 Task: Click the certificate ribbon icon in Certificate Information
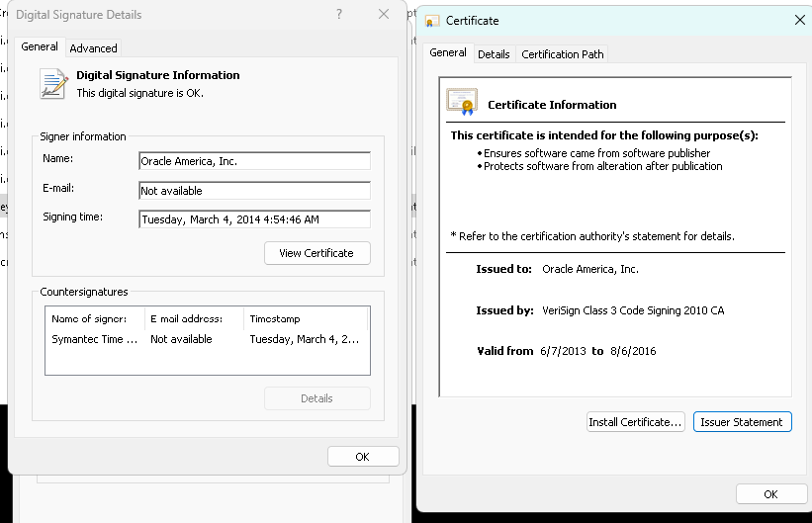462,102
